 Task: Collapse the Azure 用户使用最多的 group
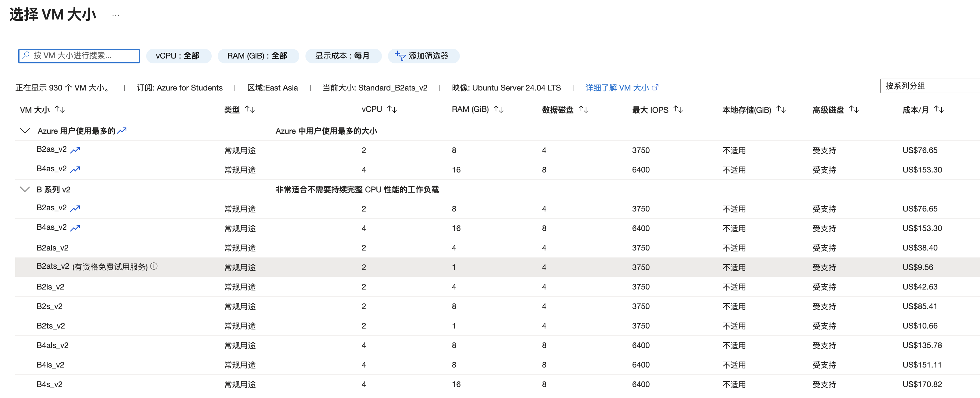click(x=25, y=131)
